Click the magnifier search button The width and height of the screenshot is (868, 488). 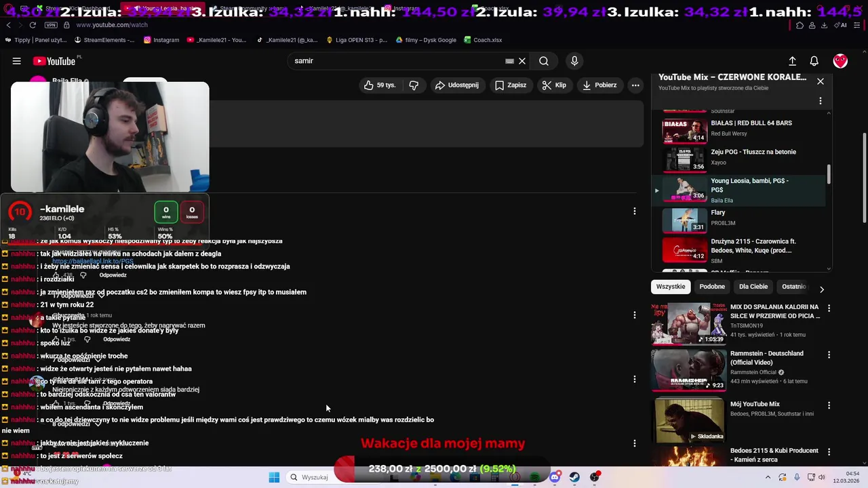(x=544, y=61)
